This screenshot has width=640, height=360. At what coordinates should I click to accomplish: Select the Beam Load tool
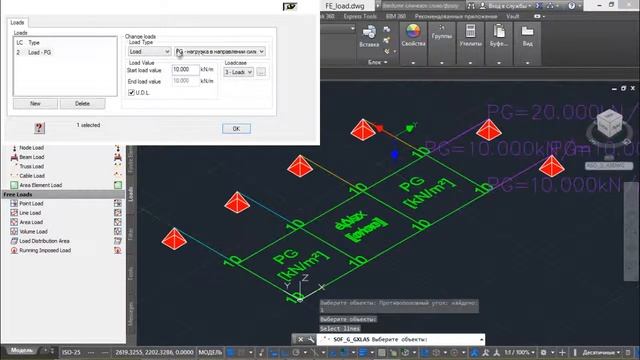31,157
